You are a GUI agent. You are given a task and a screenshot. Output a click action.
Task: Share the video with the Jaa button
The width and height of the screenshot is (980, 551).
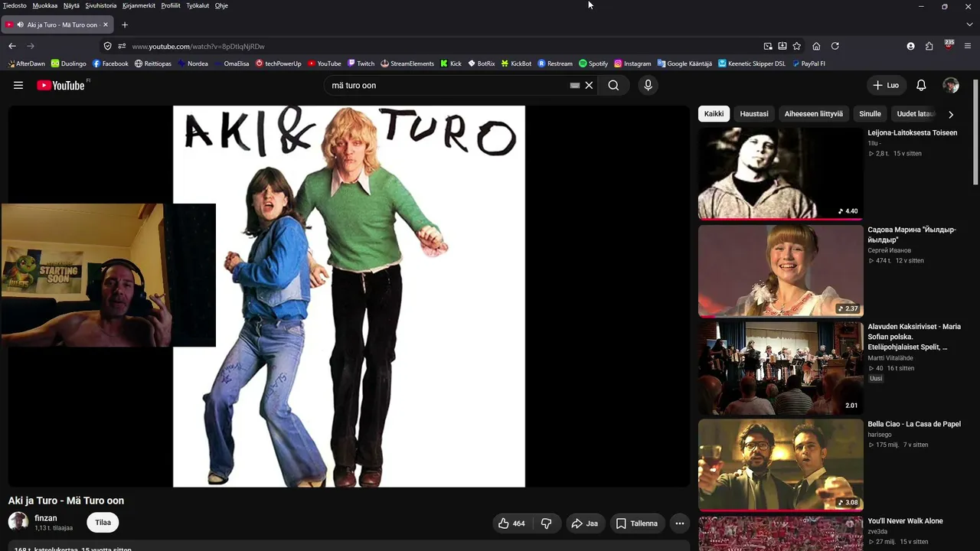pos(584,523)
